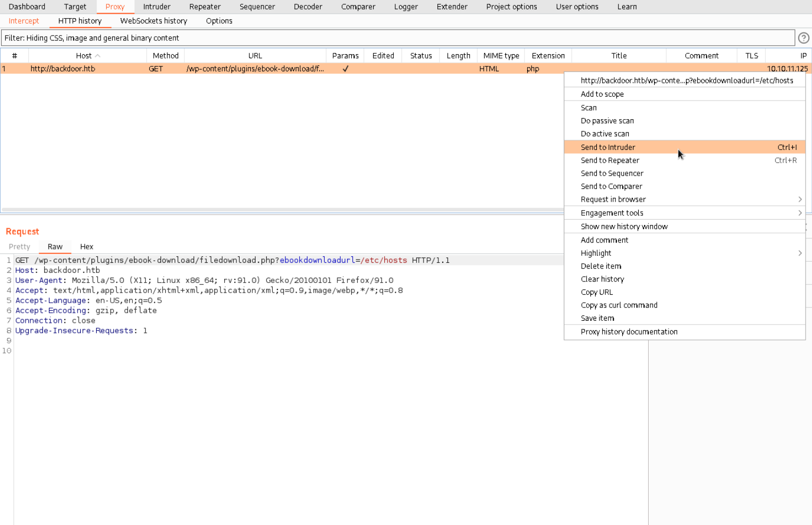The height and width of the screenshot is (525, 812).
Task: Sort by the MIME type column header
Action: (501, 56)
